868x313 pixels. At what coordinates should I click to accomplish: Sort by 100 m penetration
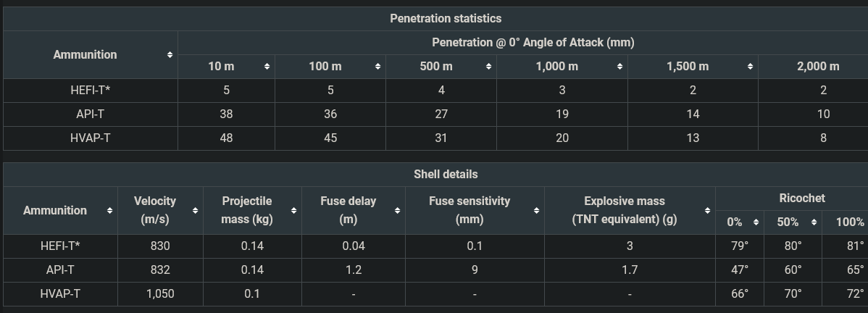tap(378, 67)
